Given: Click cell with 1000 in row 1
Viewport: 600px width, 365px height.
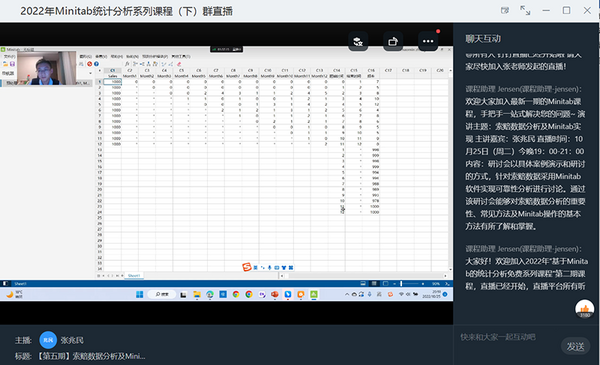Looking at the screenshot, I should (112, 81).
